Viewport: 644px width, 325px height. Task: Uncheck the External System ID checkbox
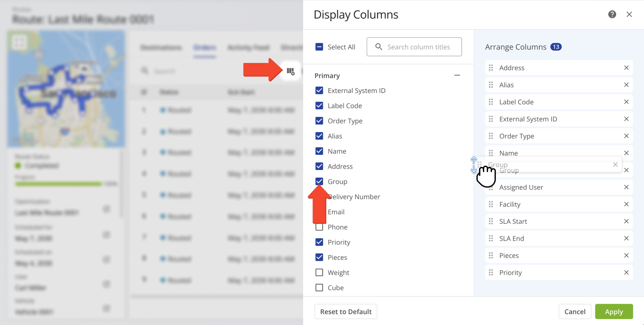(x=319, y=91)
